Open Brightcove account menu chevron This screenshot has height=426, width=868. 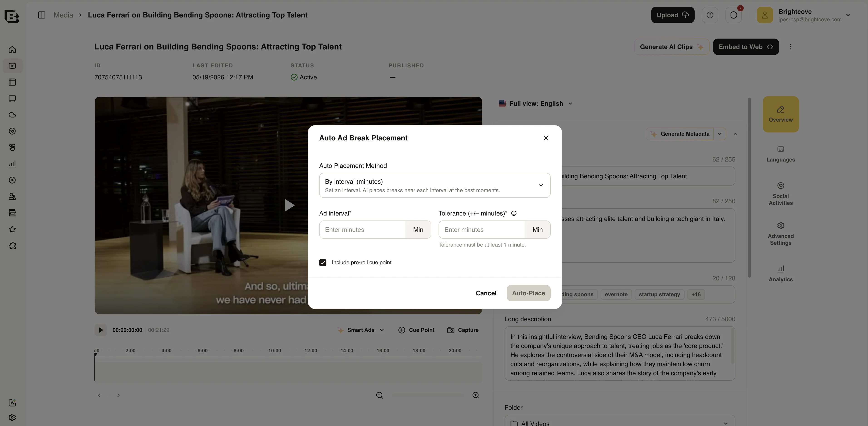pos(848,15)
